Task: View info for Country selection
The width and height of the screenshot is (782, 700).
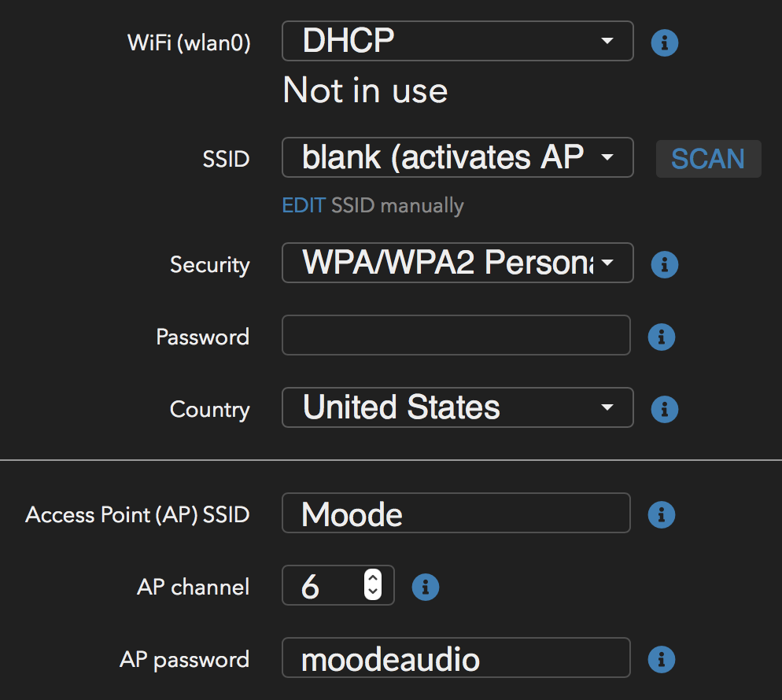Action: point(664,409)
